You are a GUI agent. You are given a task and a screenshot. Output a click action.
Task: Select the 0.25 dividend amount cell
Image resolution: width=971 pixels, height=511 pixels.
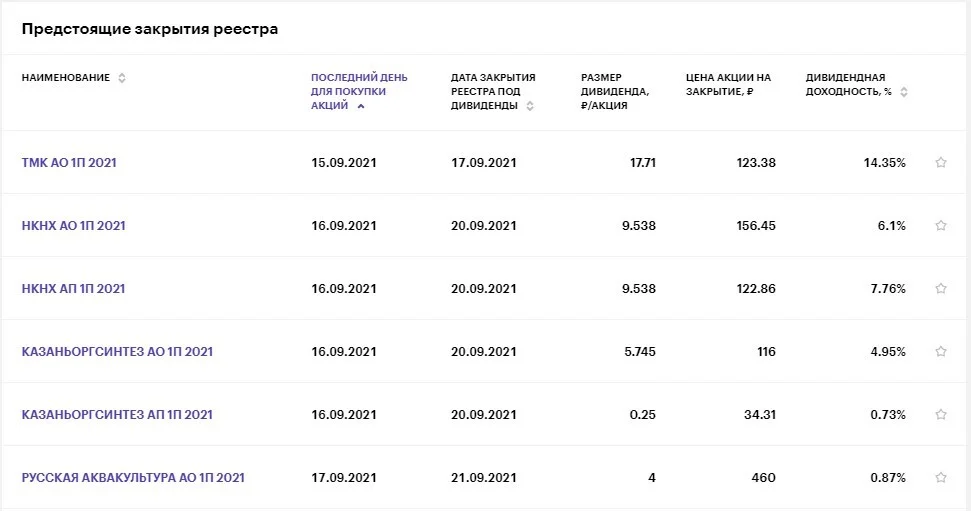pos(643,415)
